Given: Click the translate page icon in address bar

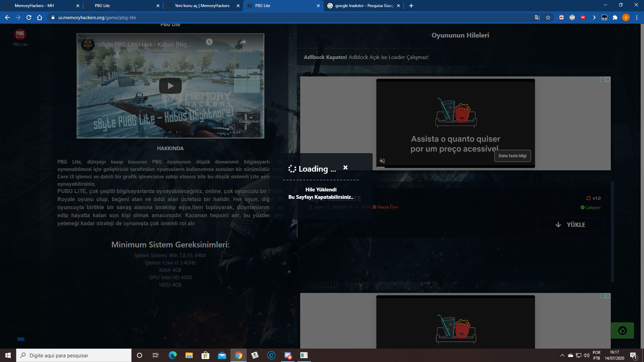Looking at the screenshot, I should click(537, 17).
